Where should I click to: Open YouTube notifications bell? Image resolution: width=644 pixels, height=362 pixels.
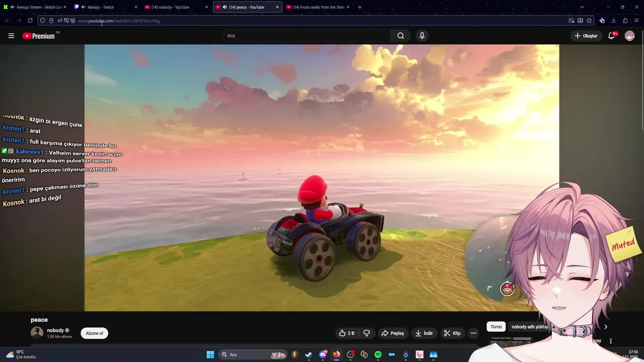point(612,36)
